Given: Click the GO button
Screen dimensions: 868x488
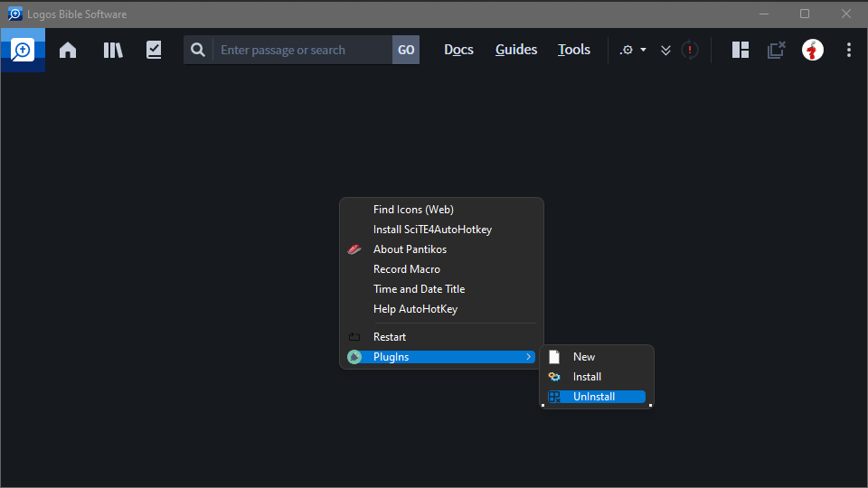Looking at the screenshot, I should point(406,50).
